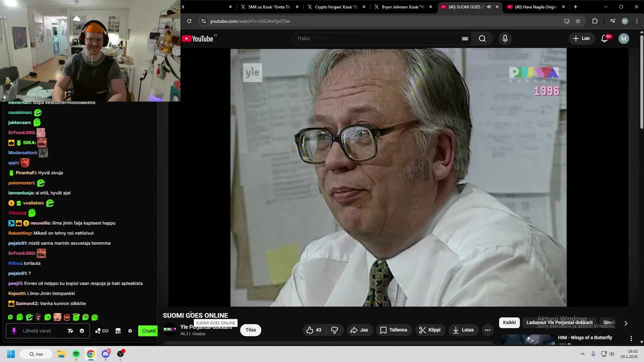
Task: Click the HIM - Wings of a Butterfly title
Action: 585,338
